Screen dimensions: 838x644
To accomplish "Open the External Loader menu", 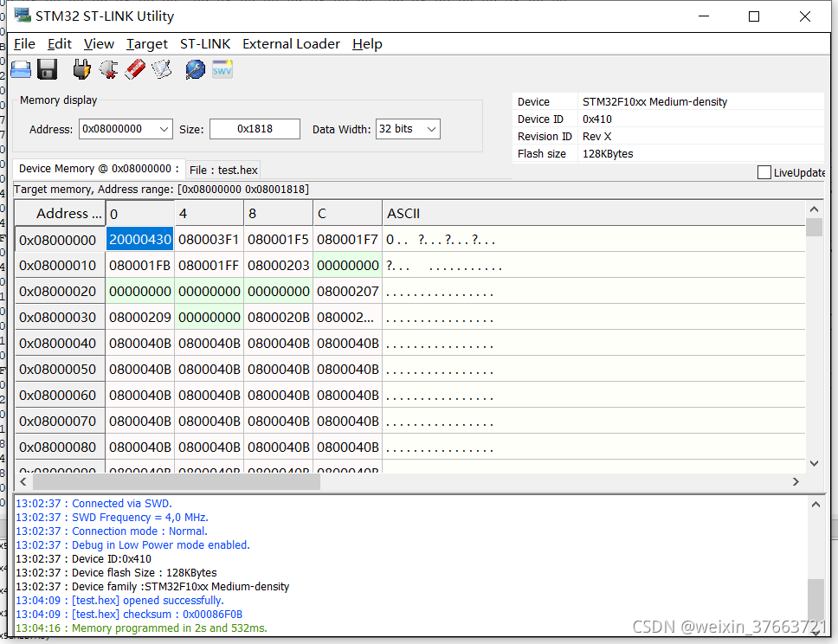I will click(291, 44).
